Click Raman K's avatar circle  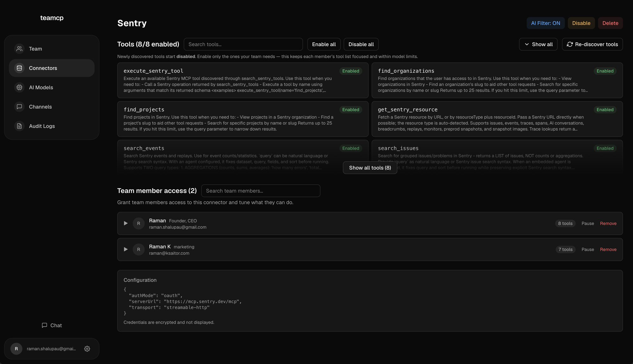tap(138, 249)
